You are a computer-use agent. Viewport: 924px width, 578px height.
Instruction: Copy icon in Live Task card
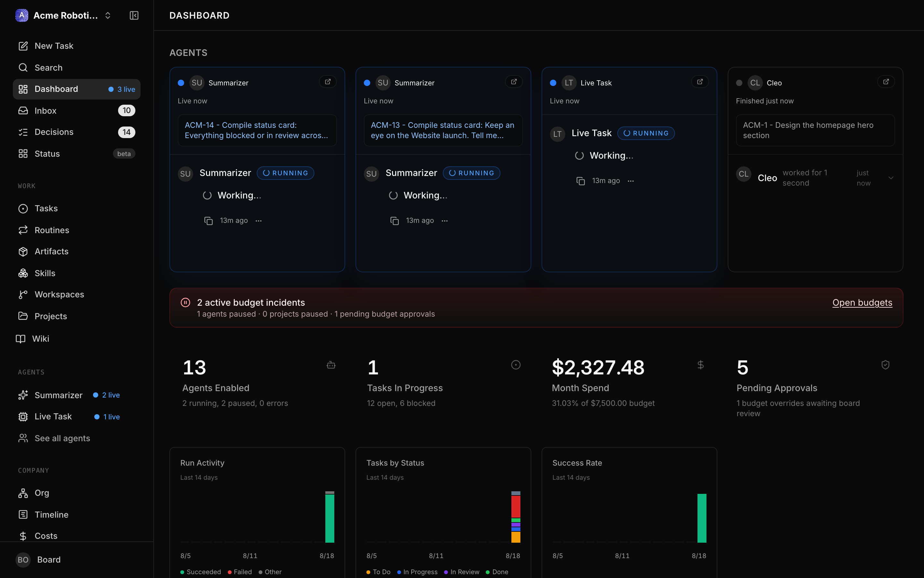580,181
